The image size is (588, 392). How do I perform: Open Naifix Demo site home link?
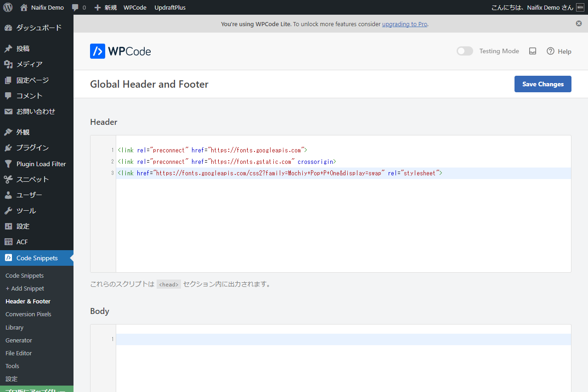coord(42,7)
